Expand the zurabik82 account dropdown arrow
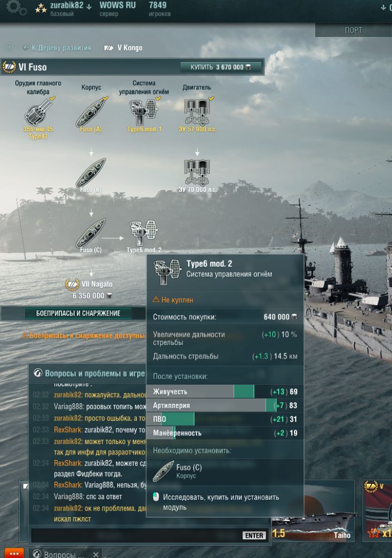Screen dimensions: 392x558 [89, 7]
